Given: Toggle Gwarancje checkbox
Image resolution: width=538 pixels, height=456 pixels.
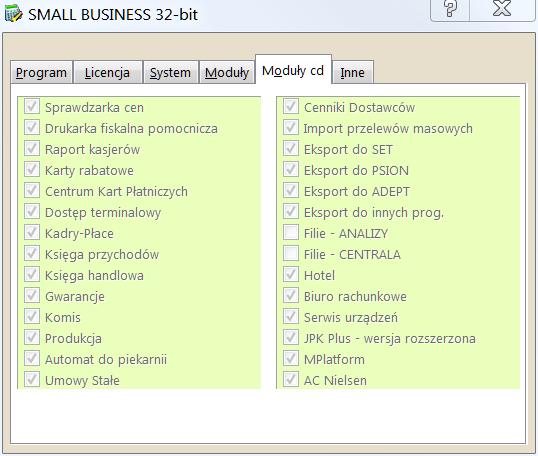Looking at the screenshot, I should [x=32, y=295].
